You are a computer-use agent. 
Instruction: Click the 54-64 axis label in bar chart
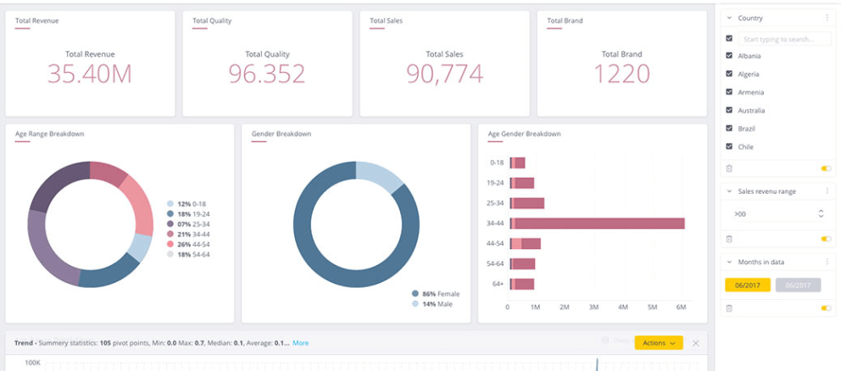pos(495,263)
